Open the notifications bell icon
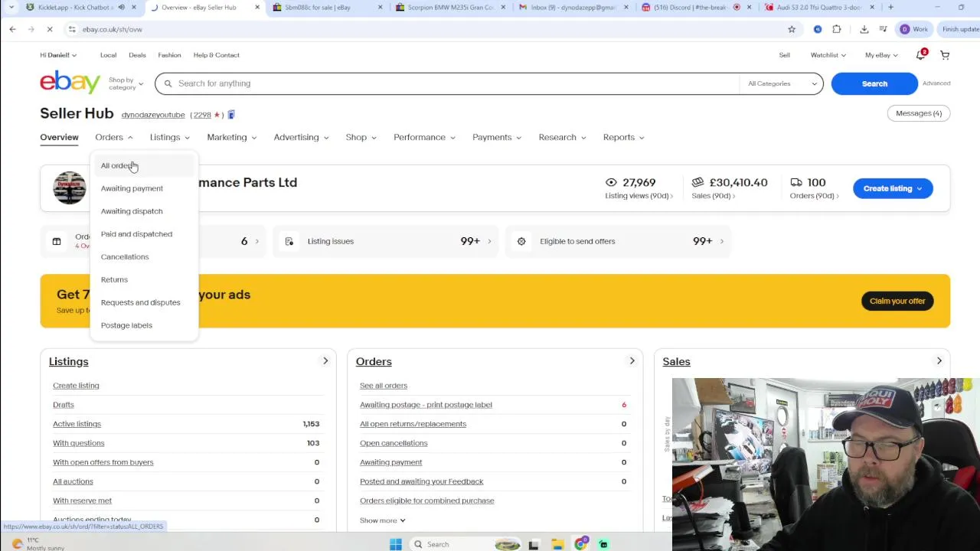The height and width of the screenshot is (551, 980). pyautogui.click(x=921, y=55)
